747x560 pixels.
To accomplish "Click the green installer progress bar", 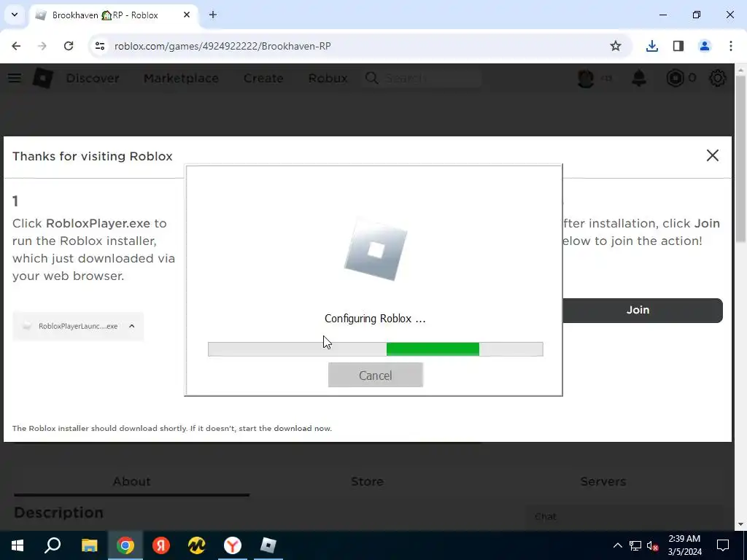I will (376, 349).
